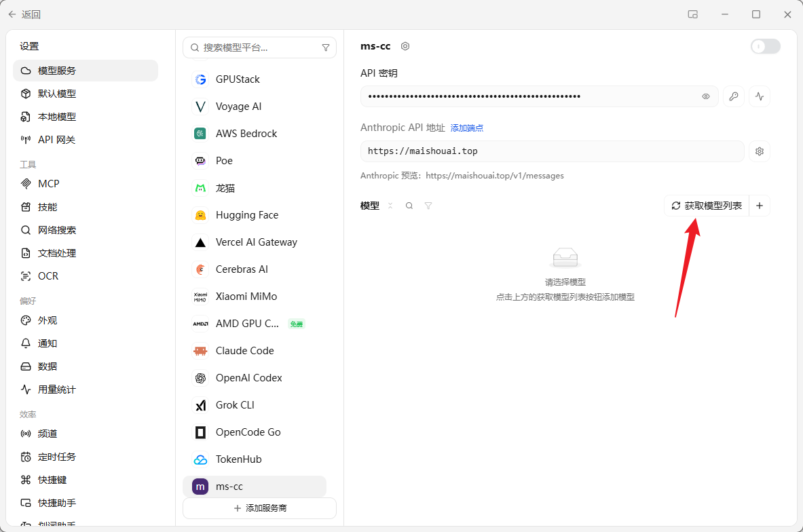
Task: Enable the ms-cc provider switch
Action: (x=765, y=46)
